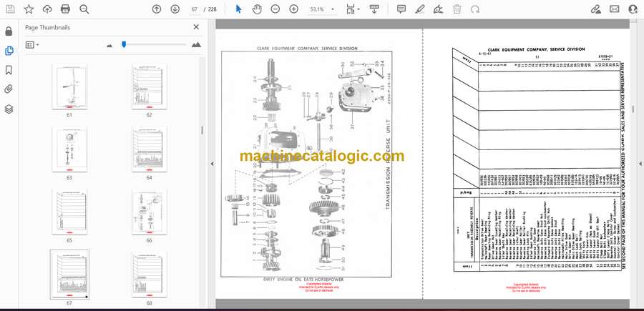
Task: Click the read mode keyboard icon
Action: tap(374, 9)
